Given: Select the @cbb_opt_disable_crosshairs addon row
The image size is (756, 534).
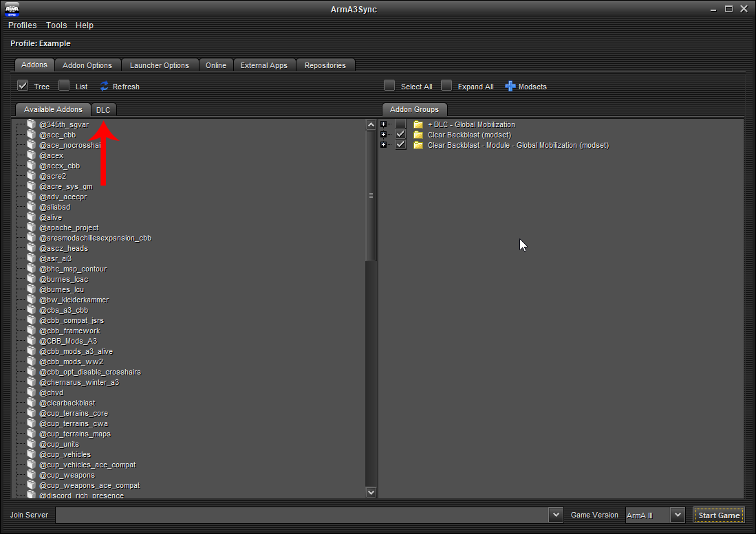Looking at the screenshot, I should 90,372.
